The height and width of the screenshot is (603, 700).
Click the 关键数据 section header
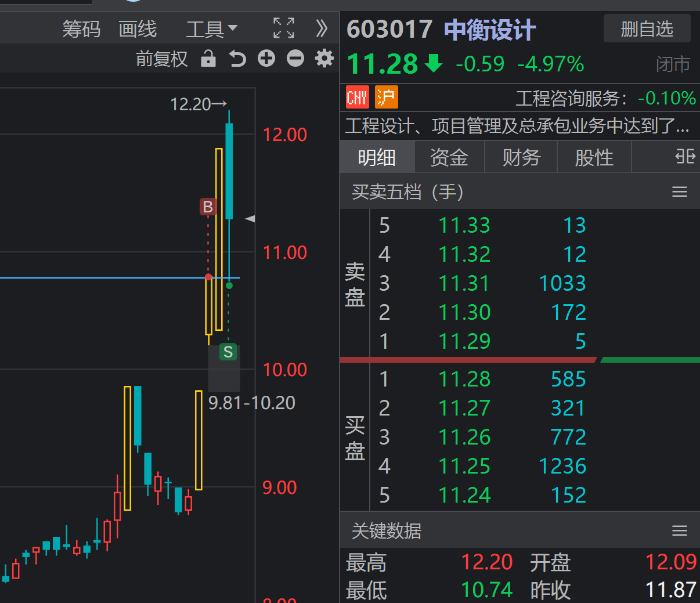(x=387, y=530)
